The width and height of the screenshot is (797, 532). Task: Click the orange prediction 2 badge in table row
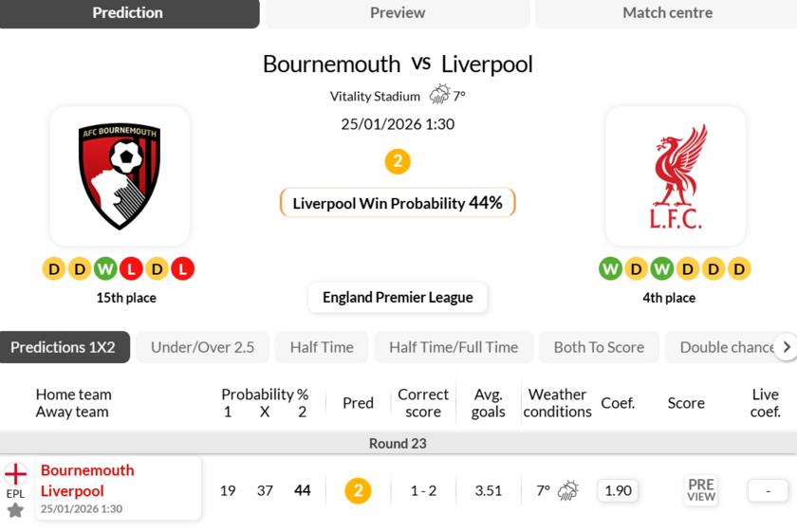pos(358,490)
